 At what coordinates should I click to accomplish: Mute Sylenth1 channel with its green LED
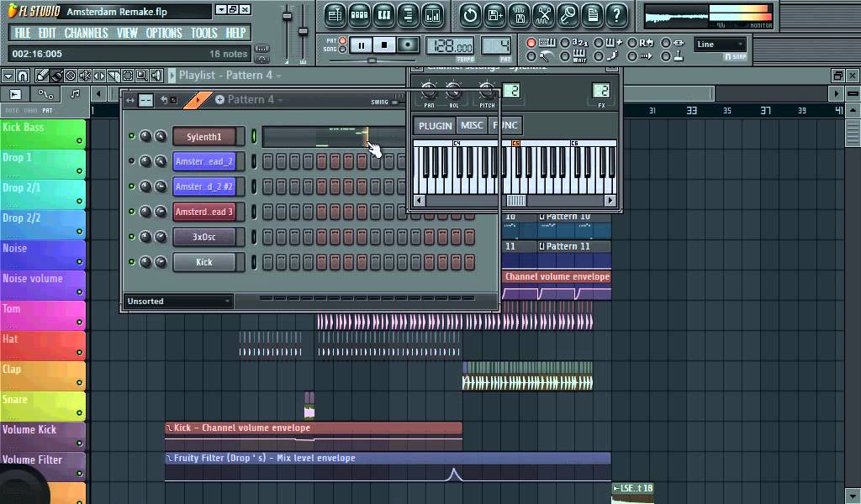click(131, 136)
